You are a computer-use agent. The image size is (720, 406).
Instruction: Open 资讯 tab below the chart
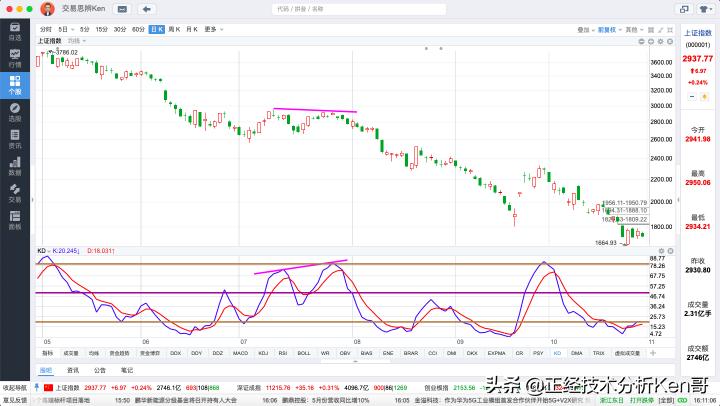(x=73, y=370)
